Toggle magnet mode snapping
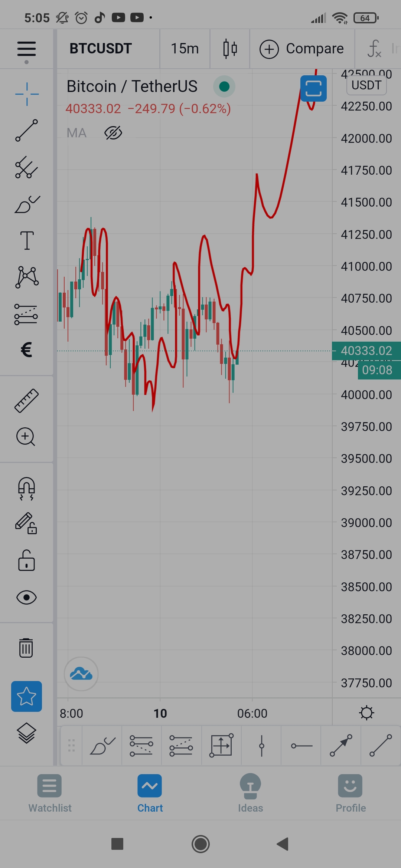401x868 pixels. pyautogui.click(x=27, y=488)
